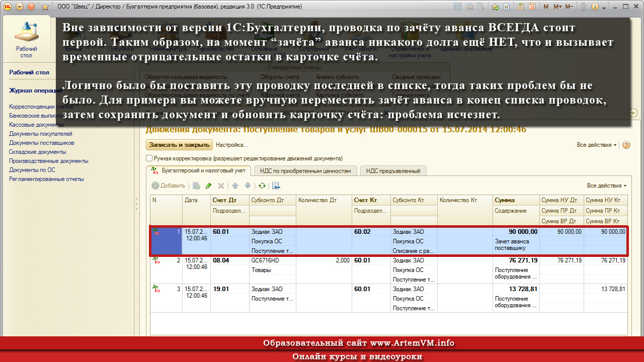This screenshot has width=644, height=362.
Task: Click Записать и закрыть button
Action: 179,145
